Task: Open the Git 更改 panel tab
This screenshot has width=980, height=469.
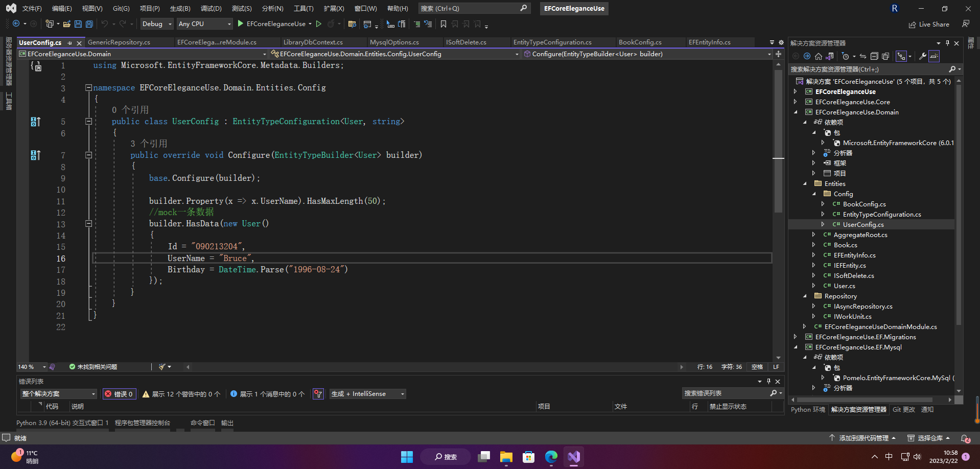Action: click(903, 410)
